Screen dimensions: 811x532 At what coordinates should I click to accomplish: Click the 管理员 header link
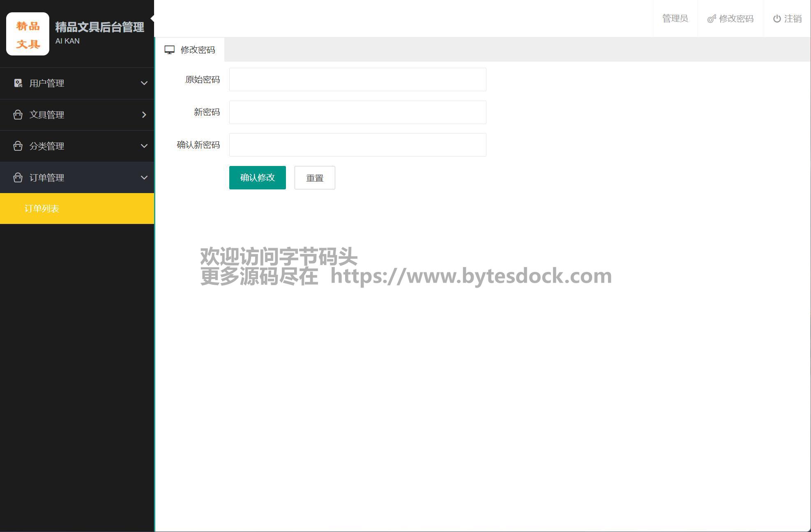[x=675, y=19]
